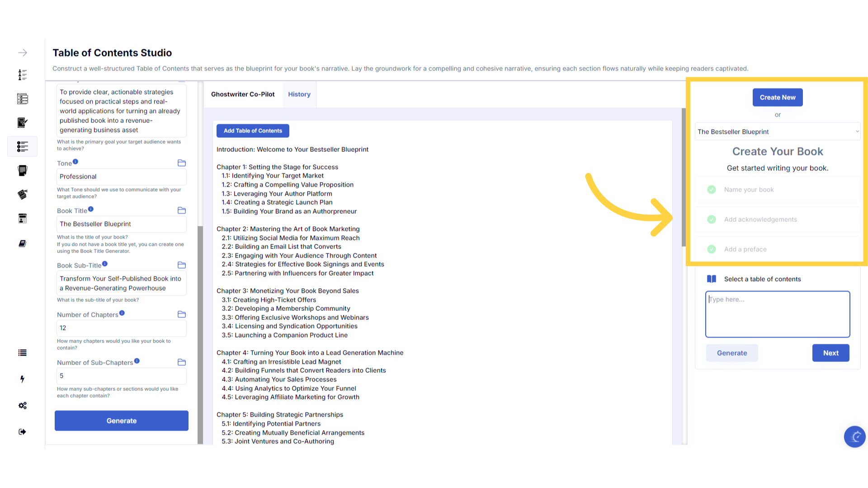Toggle the Name your book checkmark

[712, 190]
